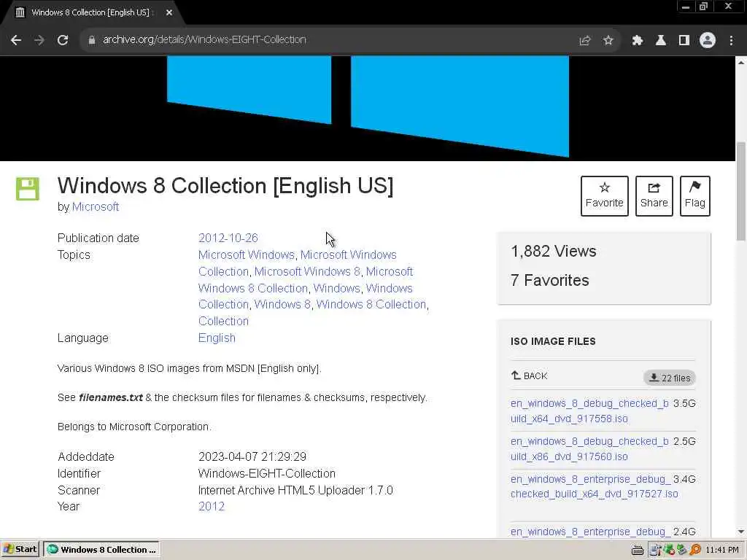
Task: Open the Chrome profile avatar
Action: 708,40
